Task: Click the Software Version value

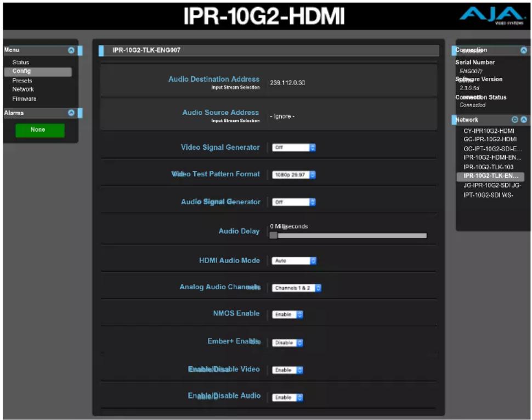Action: coord(469,88)
